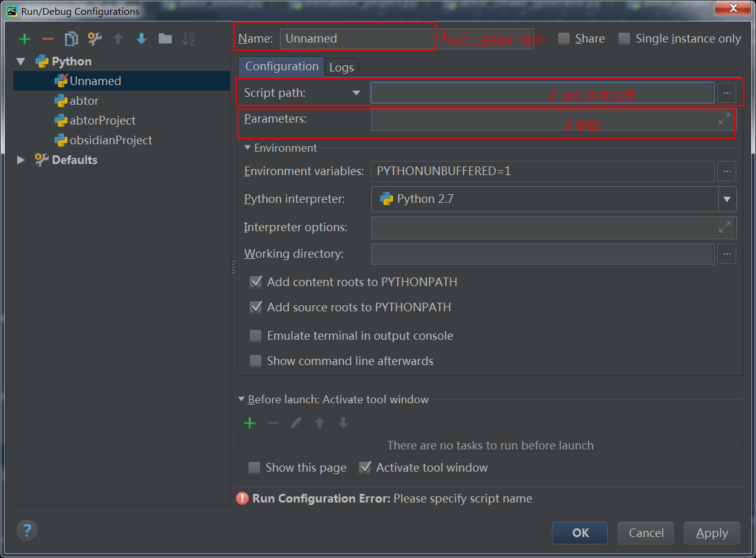Check Show this page option
Image resolution: width=756 pixels, height=558 pixels.
pos(254,467)
